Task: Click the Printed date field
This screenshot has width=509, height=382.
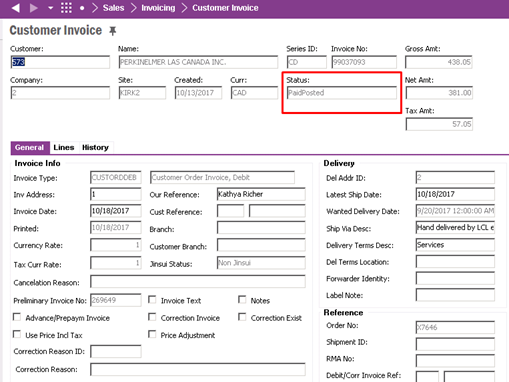Action: tap(116, 227)
